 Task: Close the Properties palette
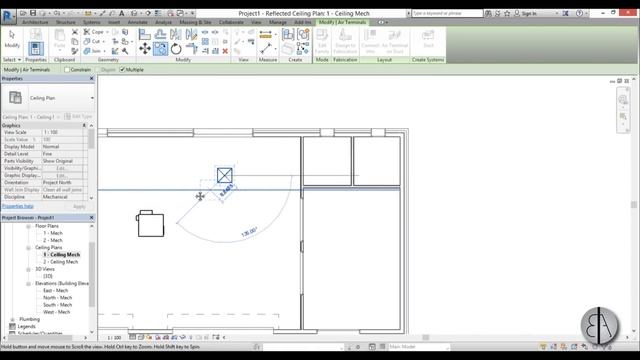tap(91, 78)
